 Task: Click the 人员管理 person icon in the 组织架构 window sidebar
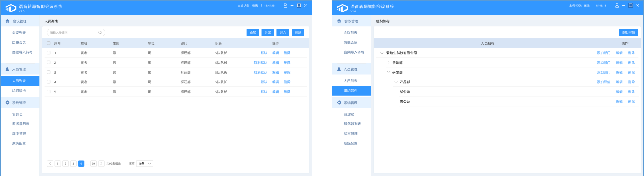339,69
